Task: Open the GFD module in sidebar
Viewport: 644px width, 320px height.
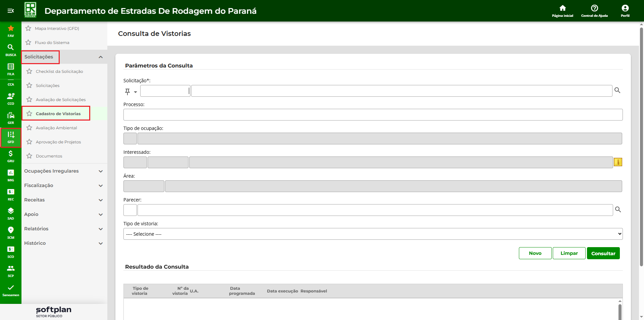Action: pos(11,137)
